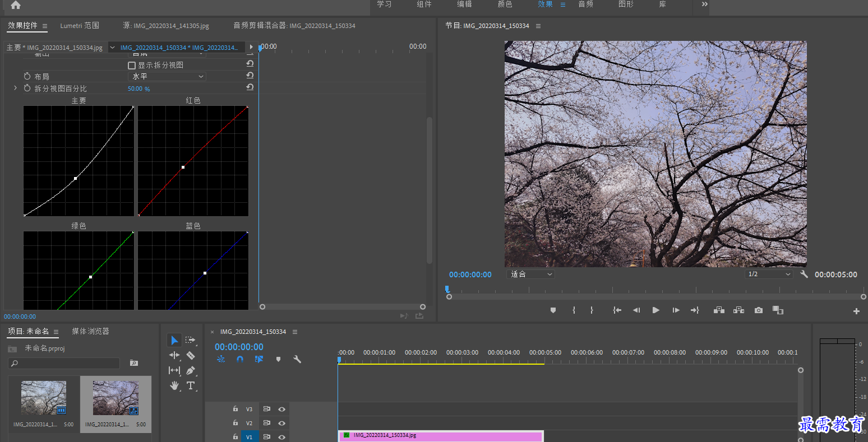Viewport: 868px width, 442px height.
Task: Go to Out point
Action: point(695,310)
